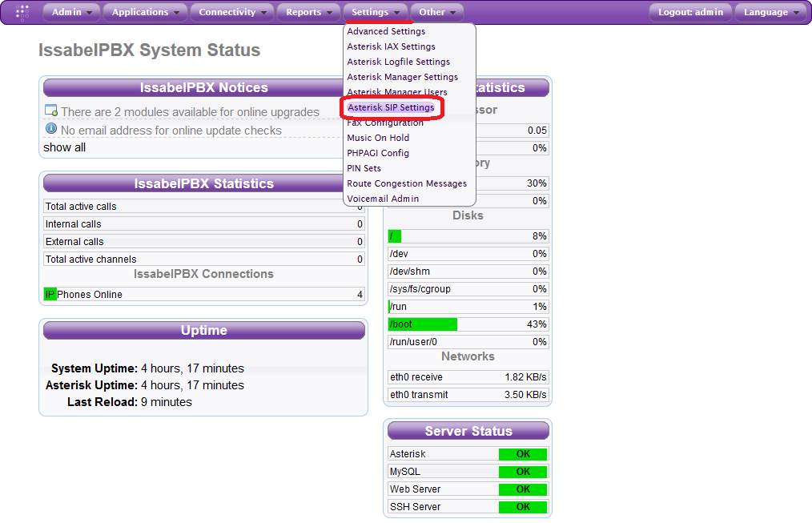Open the Admin dropdown menu

[x=71, y=12]
